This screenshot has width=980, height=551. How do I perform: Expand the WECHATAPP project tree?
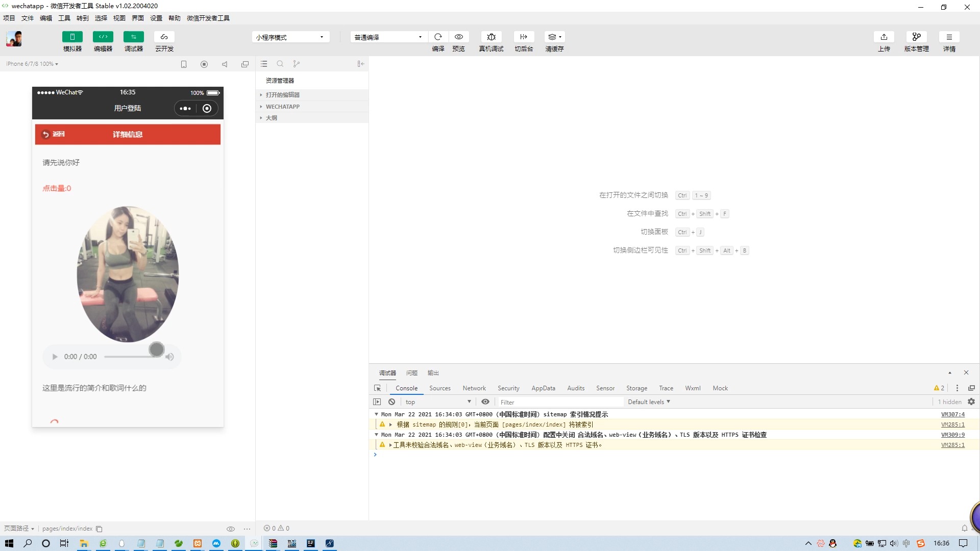(x=283, y=107)
